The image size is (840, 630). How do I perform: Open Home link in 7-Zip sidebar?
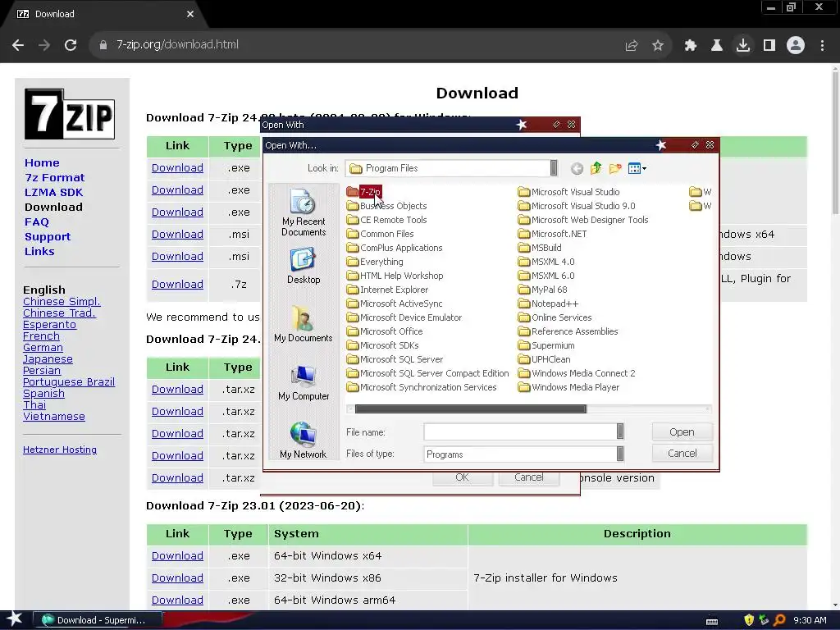point(42,163)
